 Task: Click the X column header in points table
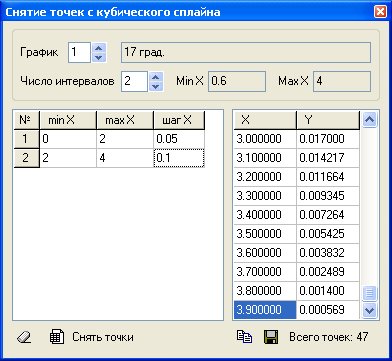[x=265, y=120]
